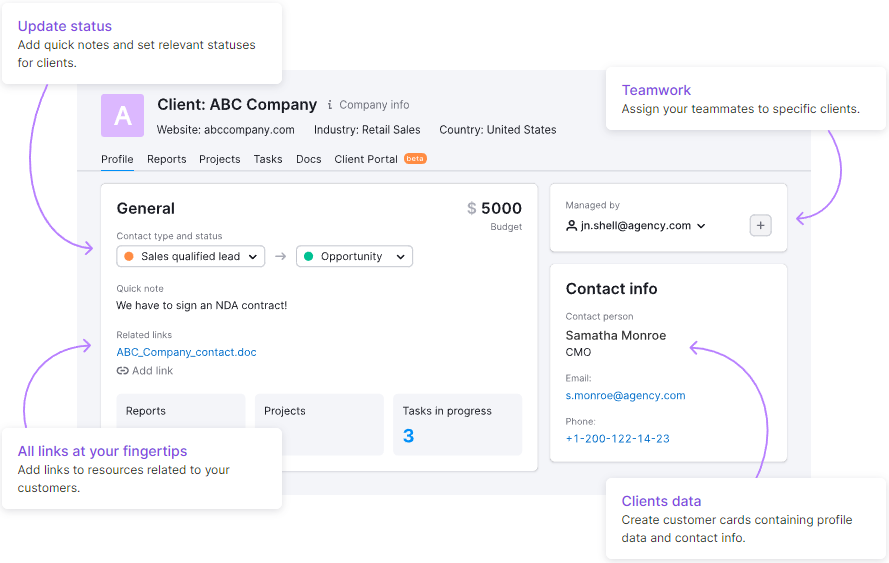Image resolution: width=889 pixels, height=563 pixels.
Task: Click the quick note 'We have to sign an NDA contract!'
Action: pos(202,306)
